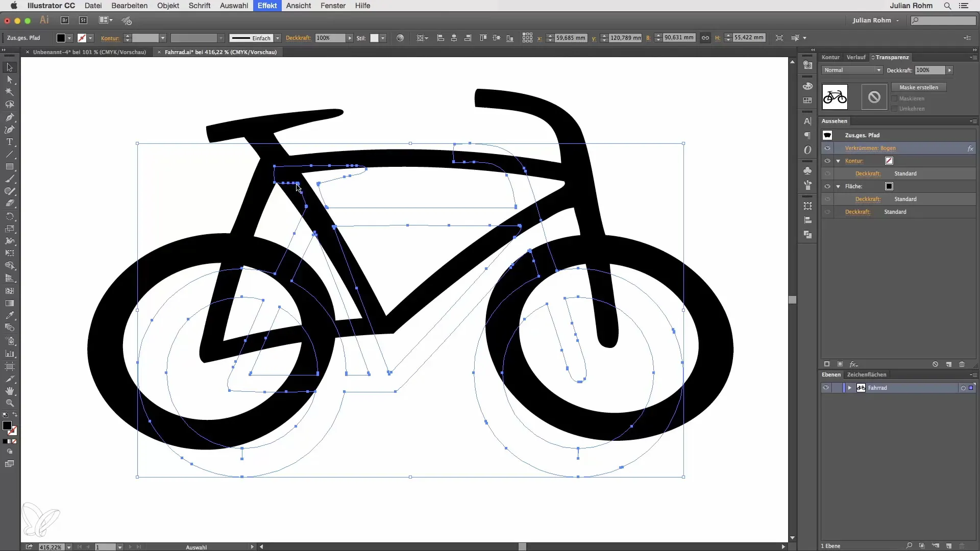980x551 pixels.
Task: Choose the Lasso tool
Action: 9,105
